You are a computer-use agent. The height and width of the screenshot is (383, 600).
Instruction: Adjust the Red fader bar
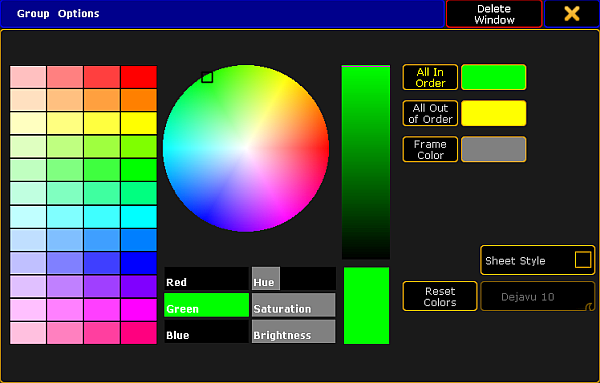(x=207, y=279)
